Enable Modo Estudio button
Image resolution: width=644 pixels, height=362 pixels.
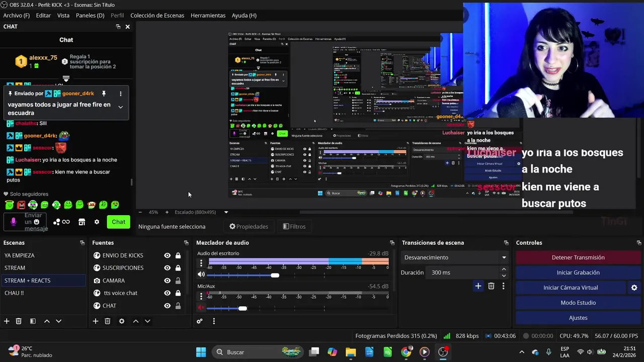pos(578,303)
